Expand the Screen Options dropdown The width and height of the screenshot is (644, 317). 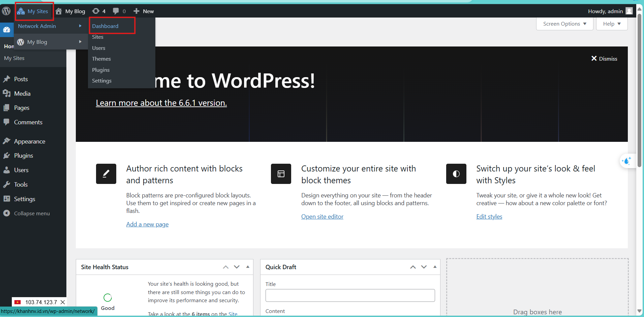pyautogui.click(x=564, y=24)
